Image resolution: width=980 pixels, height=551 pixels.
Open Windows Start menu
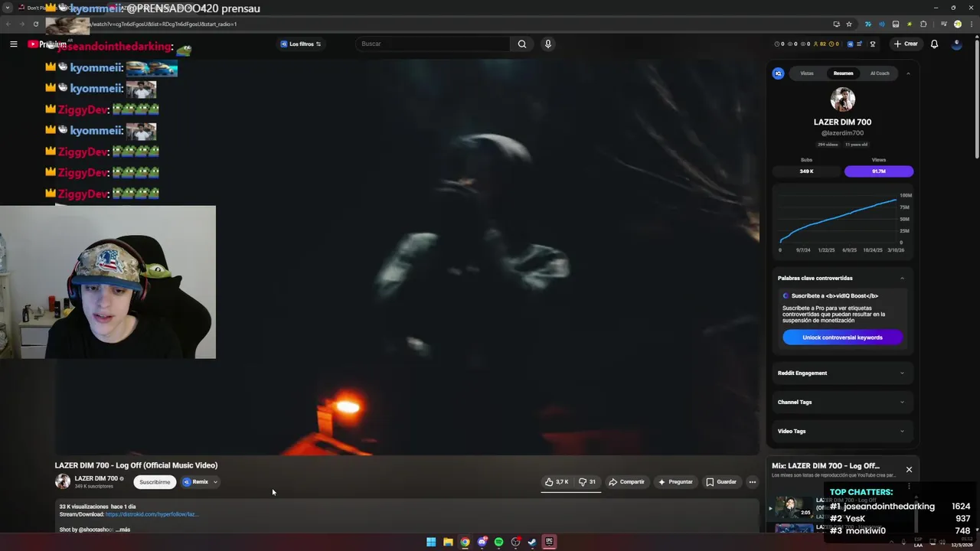(x=431, y=542)
